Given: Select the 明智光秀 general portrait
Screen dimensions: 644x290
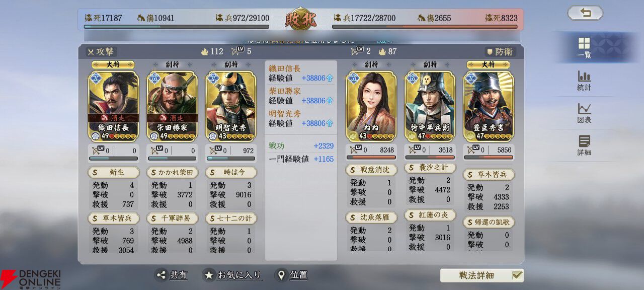Looking at the screenshot, I should pyautogui.click(x=231, y=106).
